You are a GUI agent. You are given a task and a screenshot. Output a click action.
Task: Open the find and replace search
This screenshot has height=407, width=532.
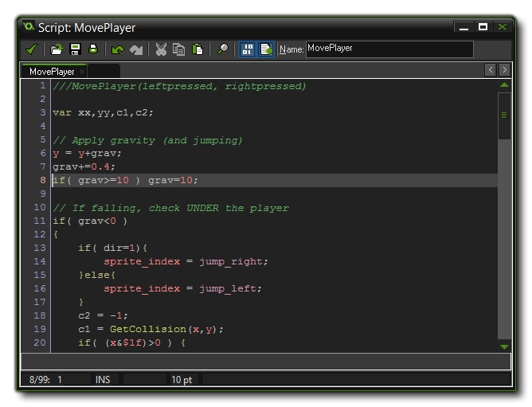click(x=222, y=49)
